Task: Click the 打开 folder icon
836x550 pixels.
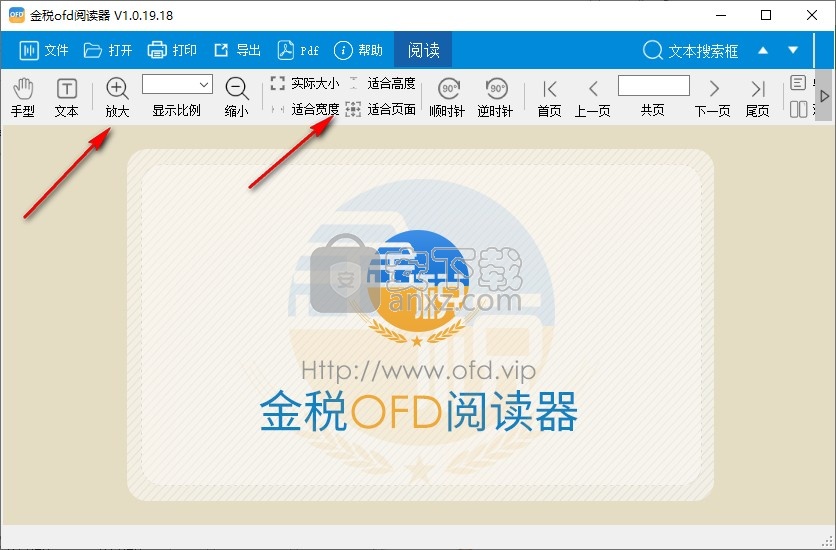Action: click(x=93, y=50)
